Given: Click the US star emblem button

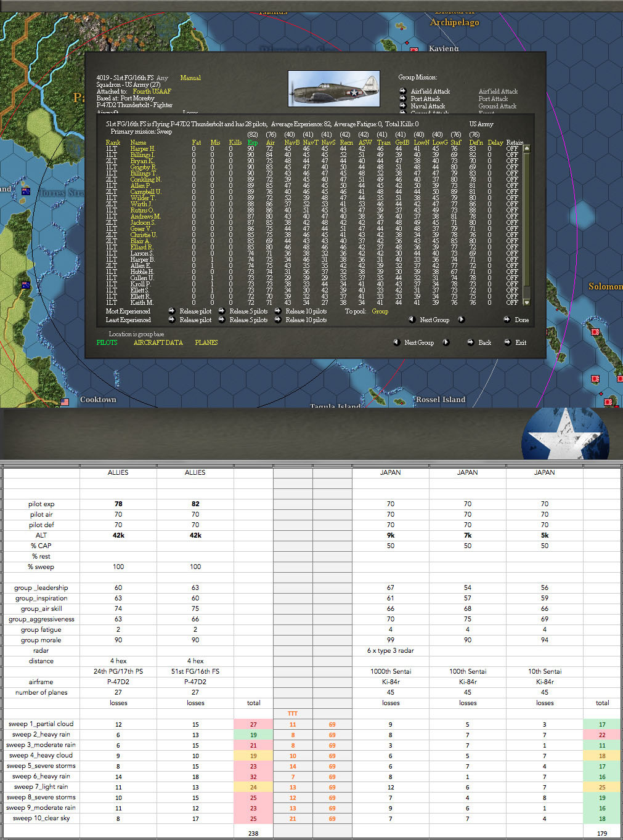Looking at the screenshot, I should (565, 434).
